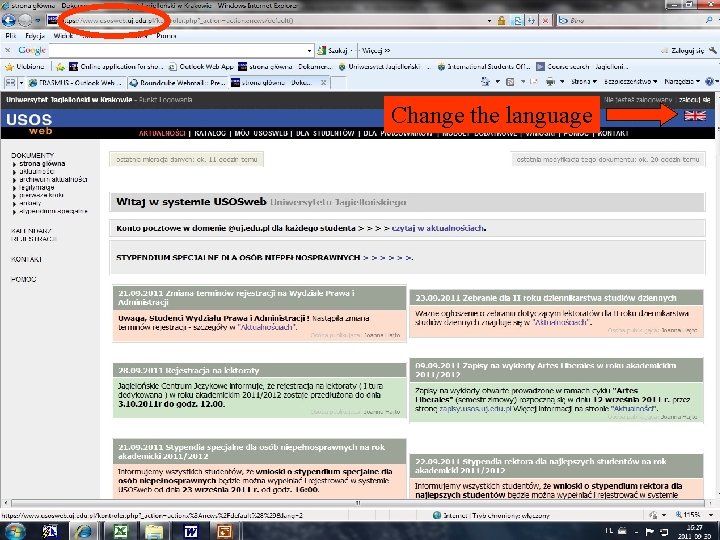Click the padlock security icon in address bar
Screen dimensions: 720x540
[x=501, y=21]
